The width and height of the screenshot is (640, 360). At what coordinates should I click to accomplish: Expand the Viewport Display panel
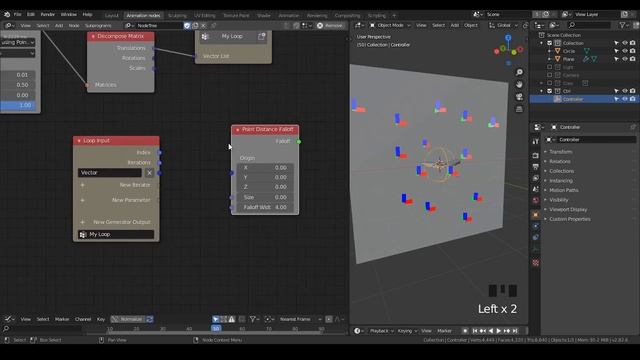[568, 209]
